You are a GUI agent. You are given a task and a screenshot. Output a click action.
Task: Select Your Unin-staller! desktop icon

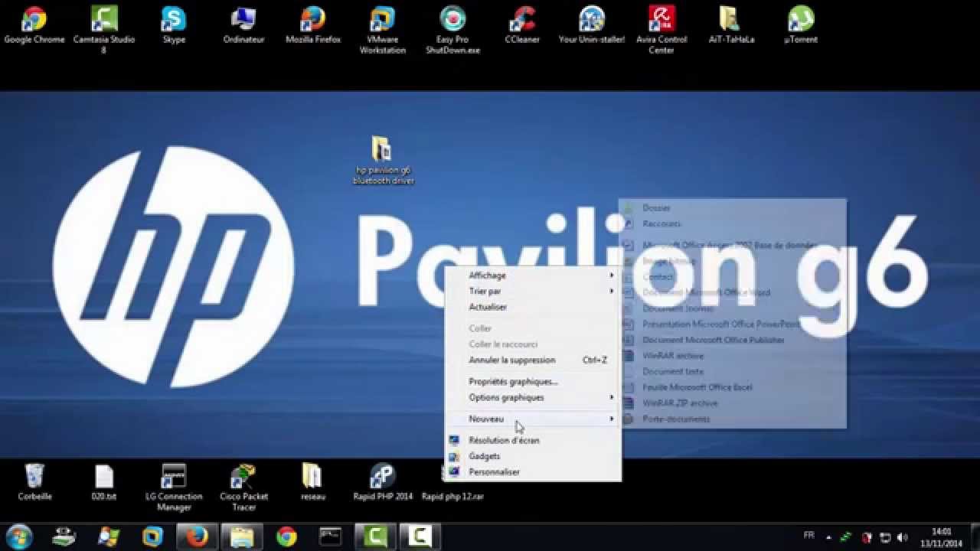(x=592, y=25)
